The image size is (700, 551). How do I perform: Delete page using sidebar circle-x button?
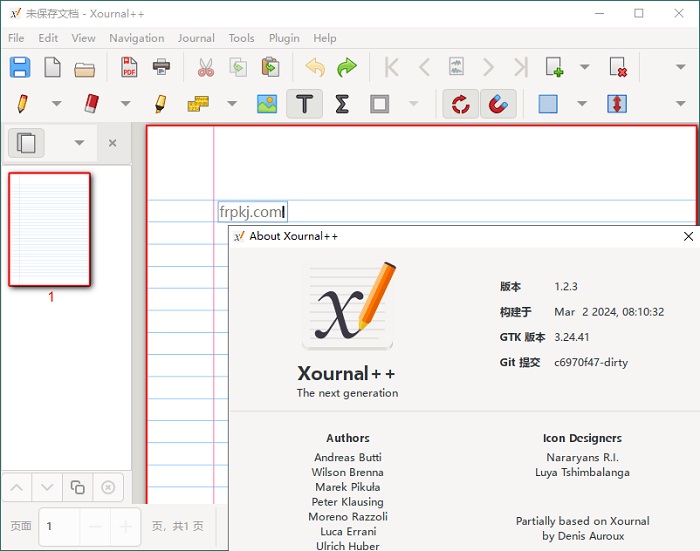pos(108,487)
